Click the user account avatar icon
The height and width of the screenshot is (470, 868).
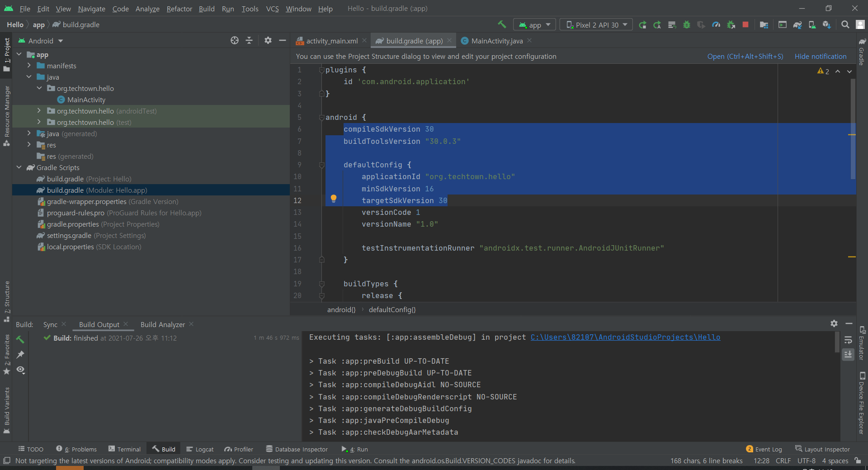(x=860, y=25)
